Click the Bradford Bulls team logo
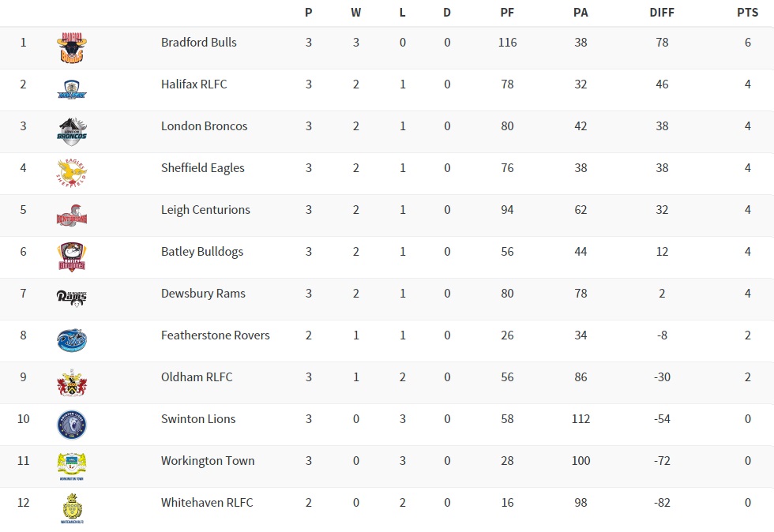 tap(72, 49)
